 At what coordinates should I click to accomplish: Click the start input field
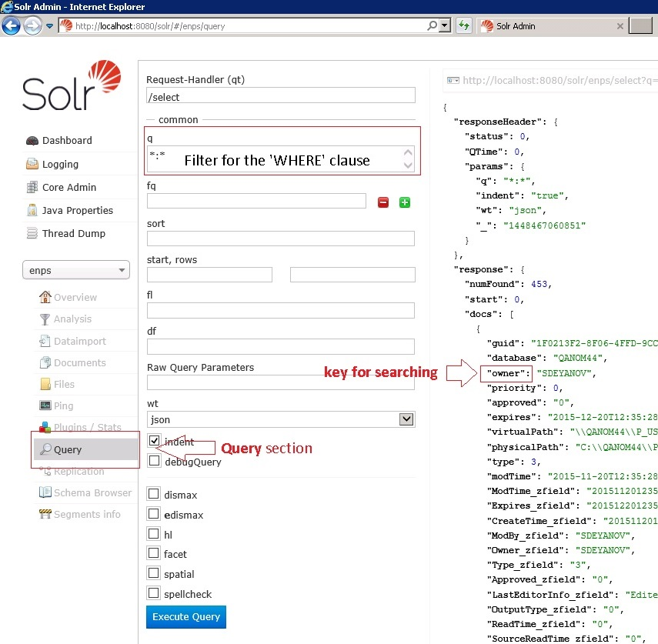click(x=209, y=275)
